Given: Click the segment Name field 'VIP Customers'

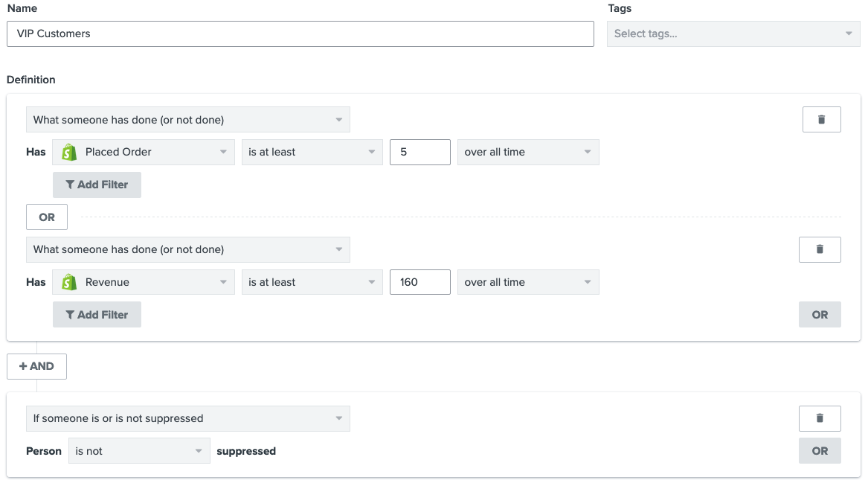Looking at the screenshot, I should click(x=300, y=33).
